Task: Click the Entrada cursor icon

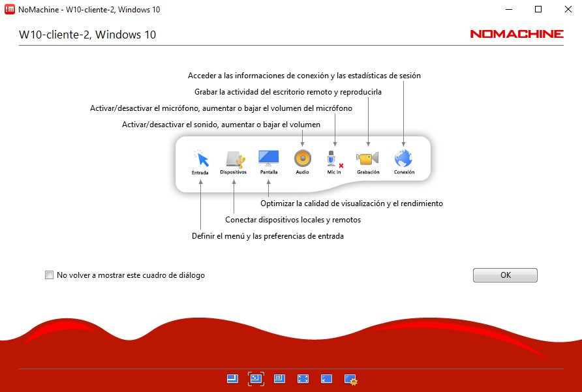Action: pyautogui.click(x=201, y=158)
